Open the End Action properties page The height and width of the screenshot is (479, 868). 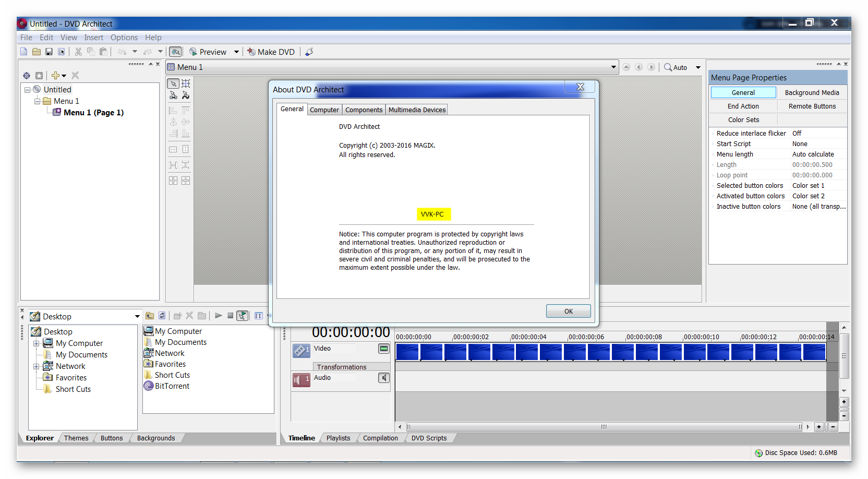tap(743, 106)
